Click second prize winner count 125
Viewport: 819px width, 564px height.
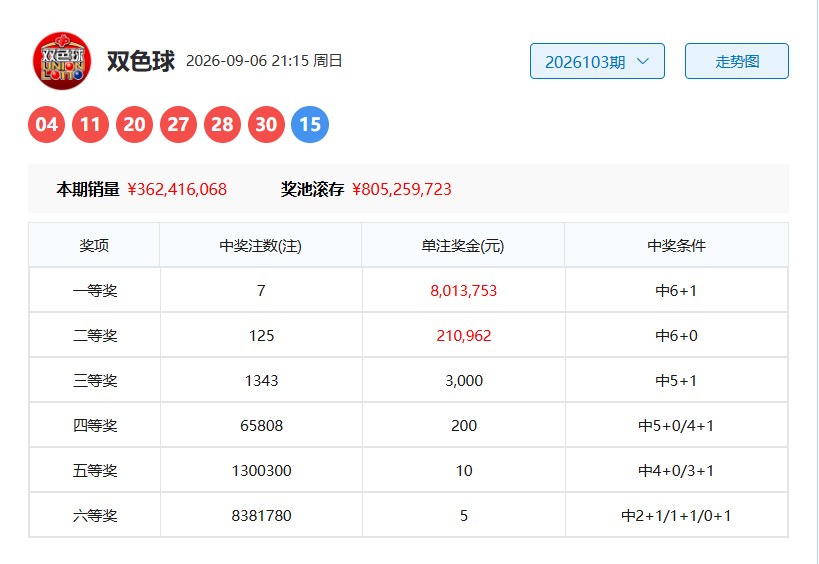click(x=261, y=335)
